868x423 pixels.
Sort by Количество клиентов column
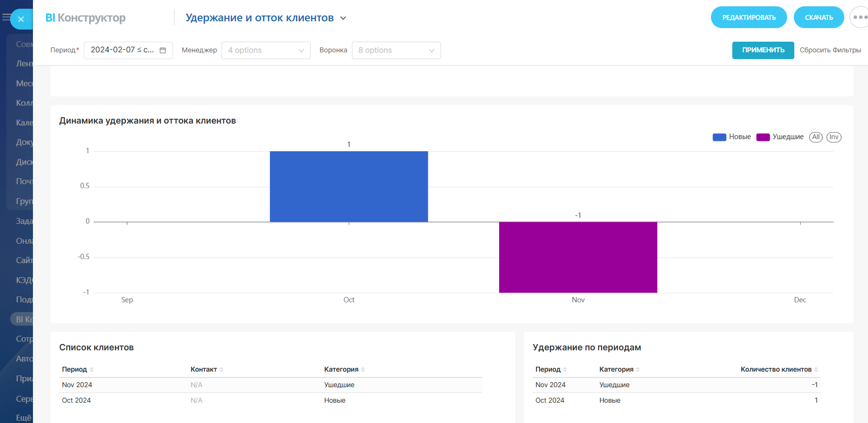(816, 370)
